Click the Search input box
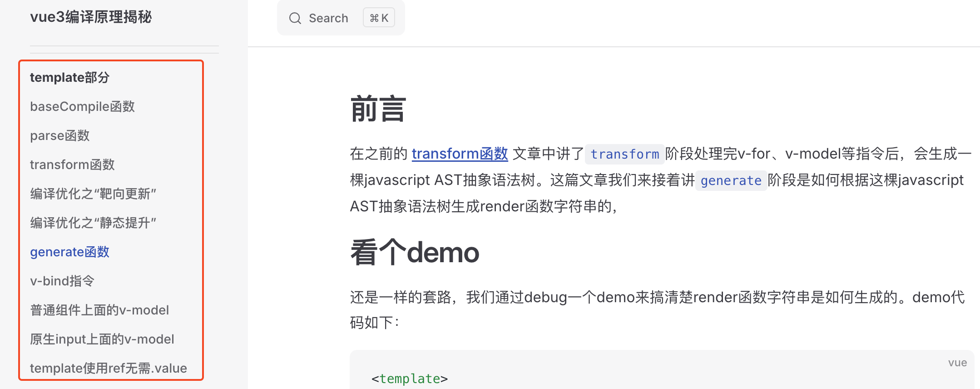Image resolution: width=980 pixels, height=389 pixels. pyautogui.click(x=329, y=18)
